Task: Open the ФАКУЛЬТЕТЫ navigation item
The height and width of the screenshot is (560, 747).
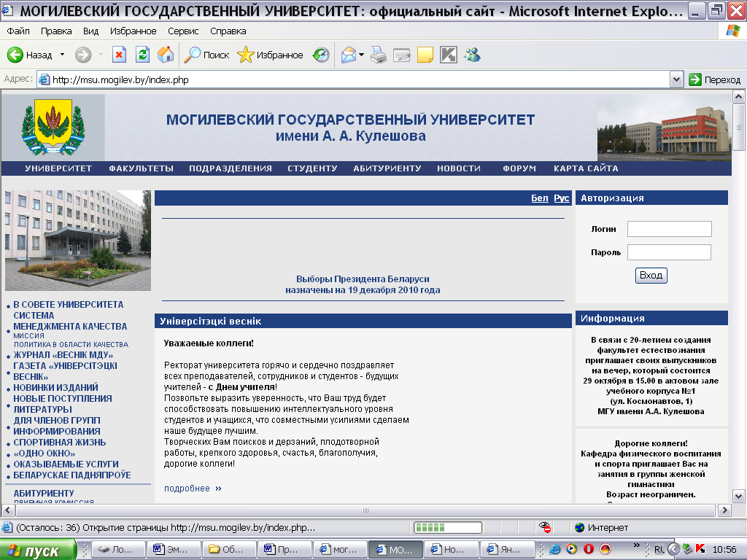Action: point(141,168)
